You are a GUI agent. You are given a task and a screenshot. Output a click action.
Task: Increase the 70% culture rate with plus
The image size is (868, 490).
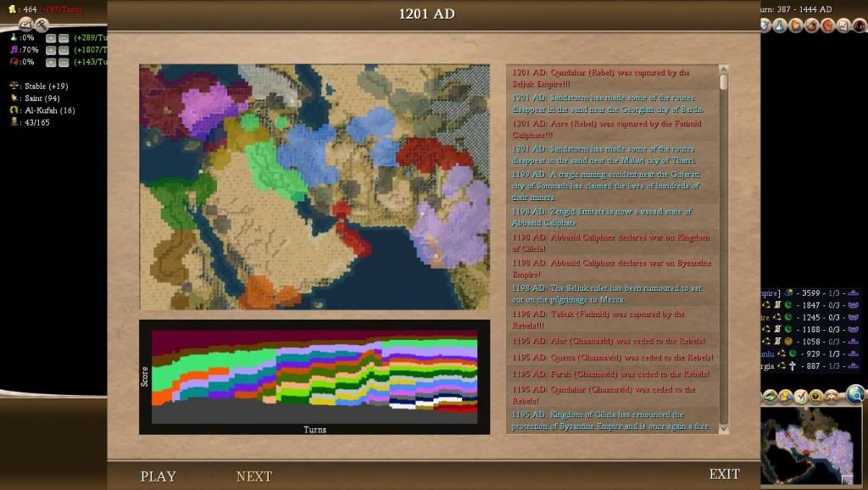(51, 50)
